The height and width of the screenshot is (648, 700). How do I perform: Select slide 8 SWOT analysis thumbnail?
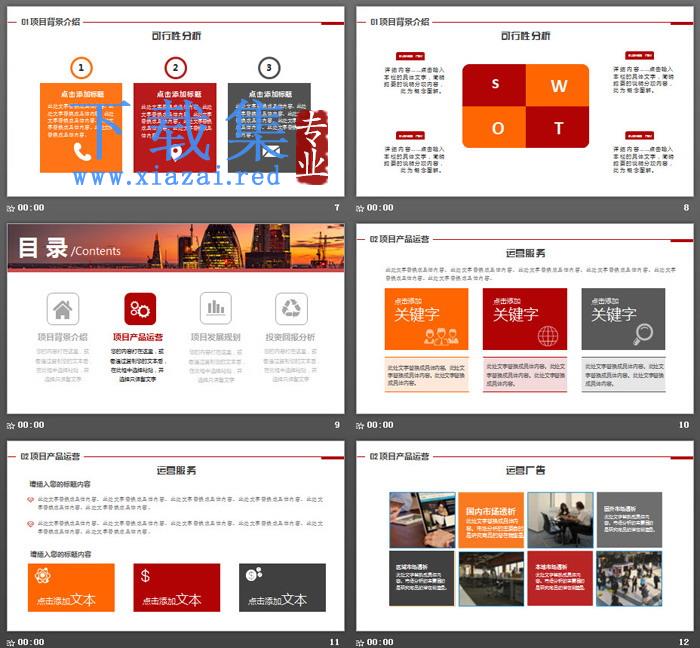(525, 101)
